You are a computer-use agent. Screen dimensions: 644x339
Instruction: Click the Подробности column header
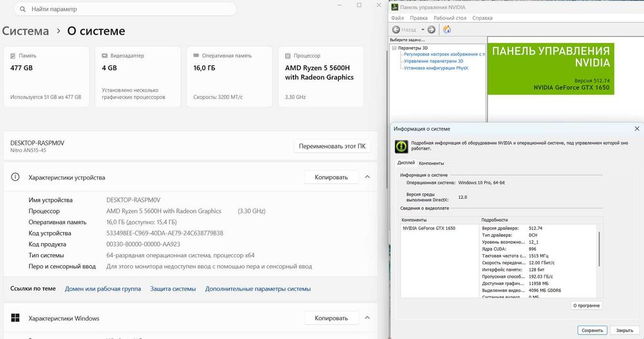pos(495,220)
